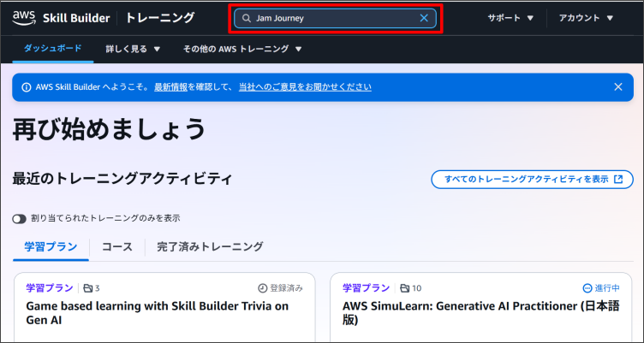The width and height of the screenshot is (644, 343).
Task: Click the info icon in welcome banner
Action: [x=26, y=86]
